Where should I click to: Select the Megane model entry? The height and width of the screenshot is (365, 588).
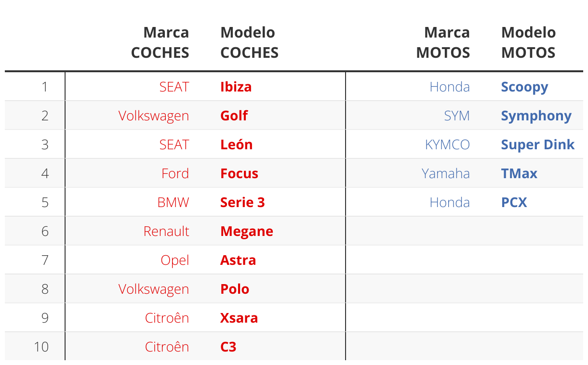[x=246, y=231]
